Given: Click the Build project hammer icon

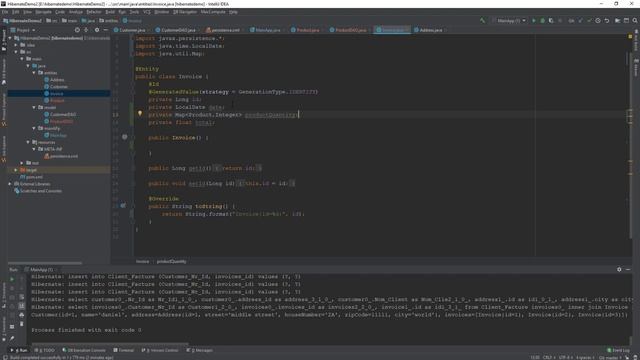Looking at the screenshot, I should pyautogui.click(x=482, y=20).
